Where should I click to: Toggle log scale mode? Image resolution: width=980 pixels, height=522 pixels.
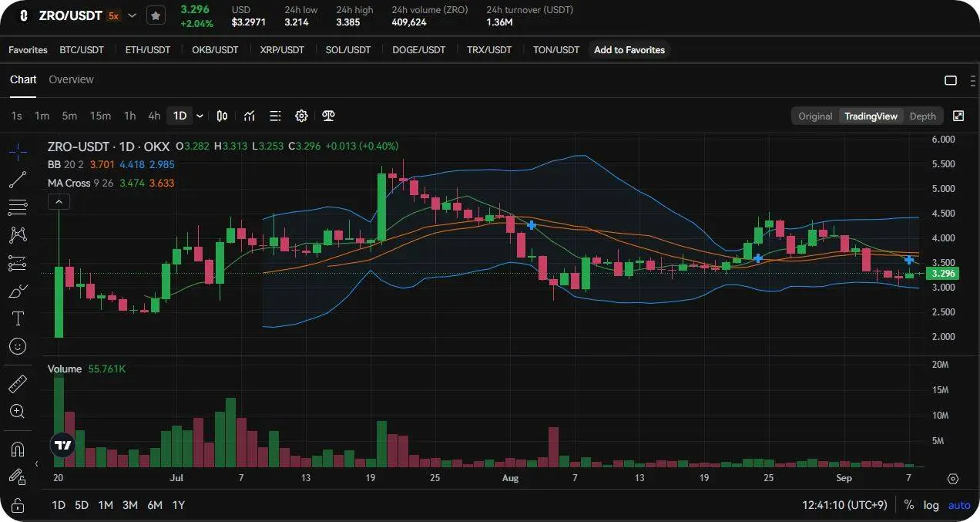point(931,505)
